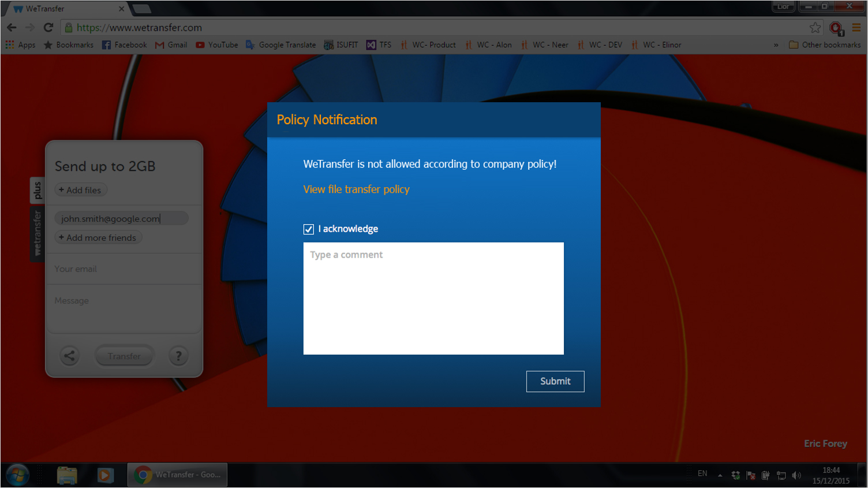Click the browser Forward arrow
The height and width of the screenshot is (488, 868).
(x=30, y=27)
